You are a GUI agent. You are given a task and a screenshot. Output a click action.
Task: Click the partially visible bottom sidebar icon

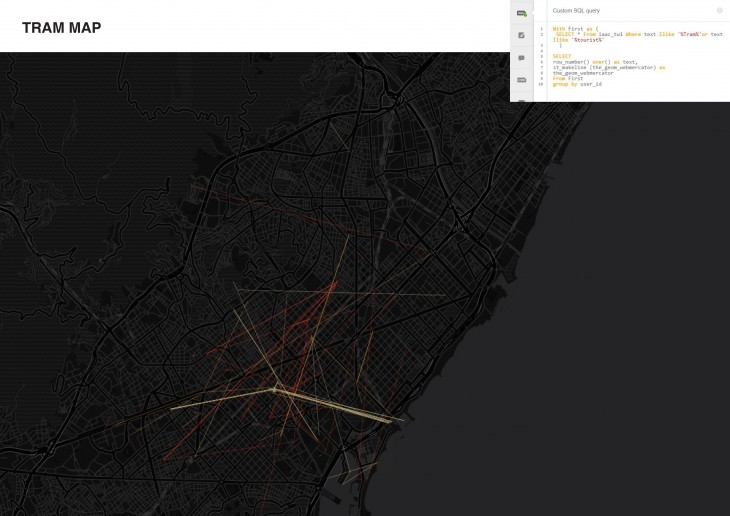pos(521,99)
